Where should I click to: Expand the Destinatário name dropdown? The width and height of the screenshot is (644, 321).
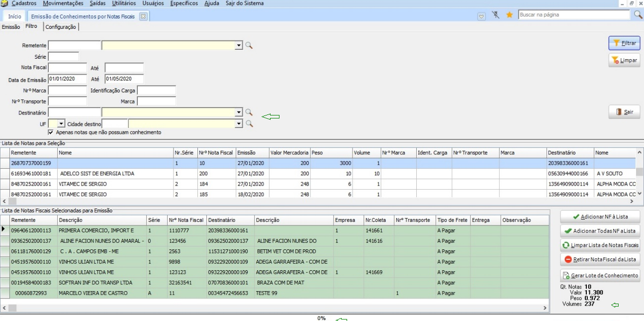[239, 113]
